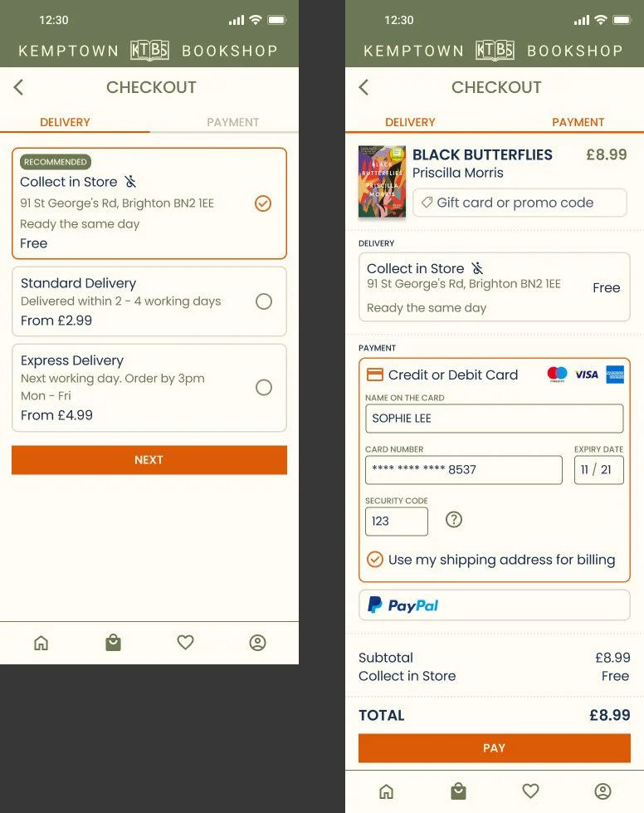The height and width of the screenshot is (813, 644).
Task: Tap the KTBS bookshop logo on Payment screen
Action: 495,51
